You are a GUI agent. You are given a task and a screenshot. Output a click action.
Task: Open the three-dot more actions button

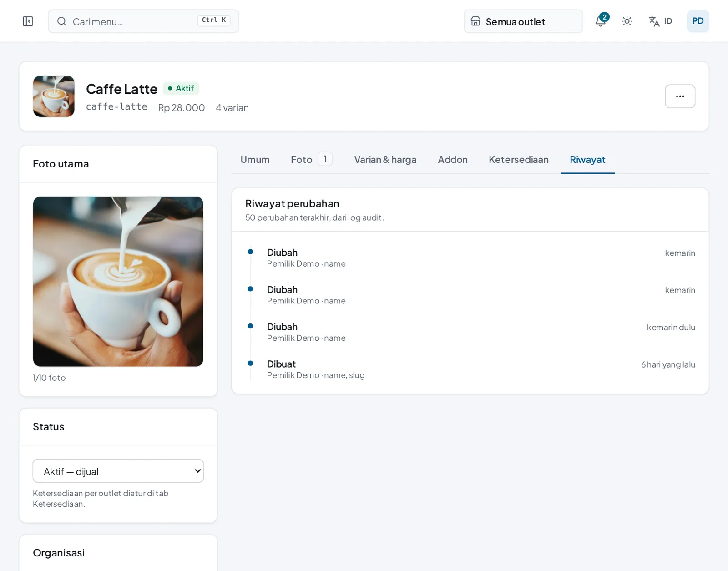(x=680, y=96)
